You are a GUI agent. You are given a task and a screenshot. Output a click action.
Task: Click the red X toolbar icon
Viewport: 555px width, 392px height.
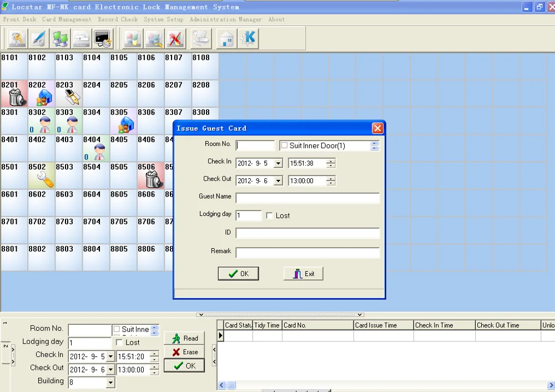click(175, 39)
